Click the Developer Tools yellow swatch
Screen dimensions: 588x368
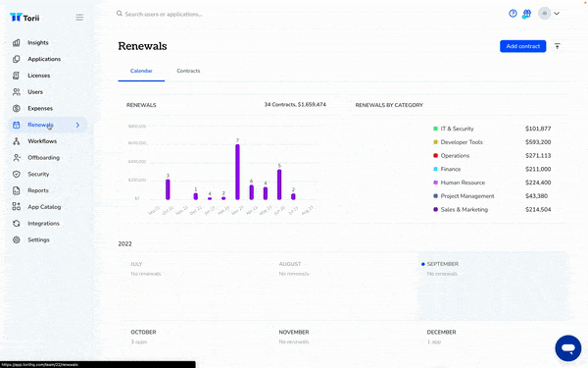(435, 142)
